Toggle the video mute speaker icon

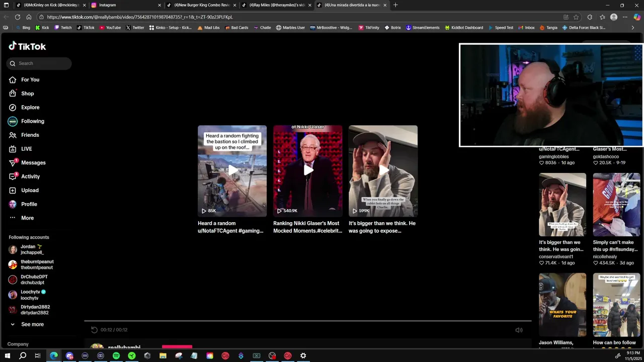coord(519,330)
